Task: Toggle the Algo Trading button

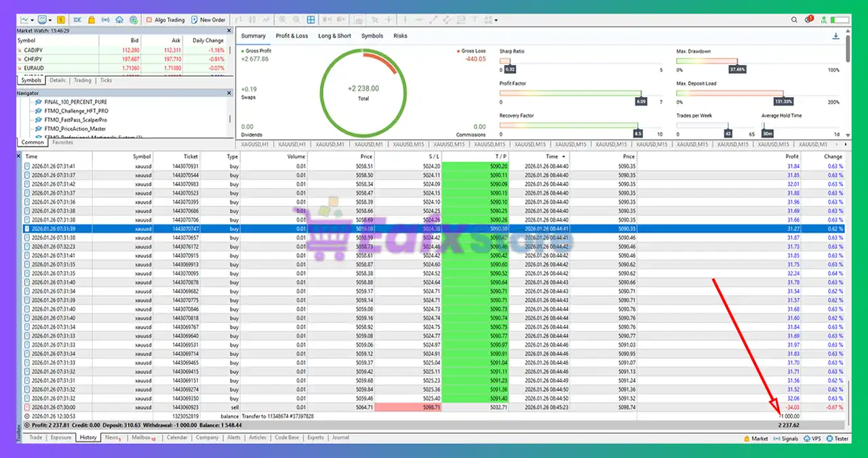Action: pos(165,20)
